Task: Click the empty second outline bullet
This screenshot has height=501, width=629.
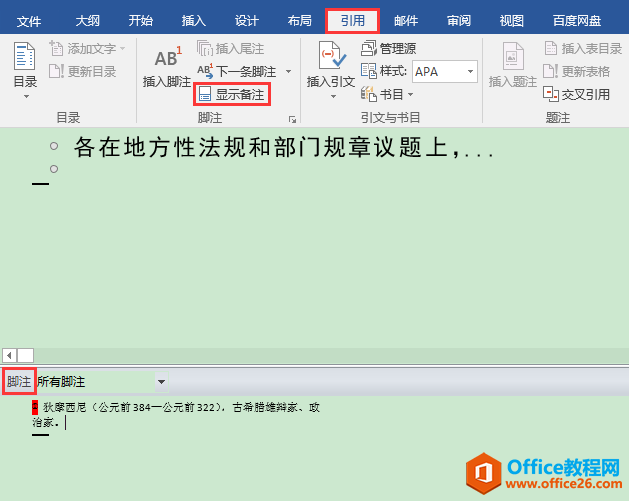Action: (54, 169)
